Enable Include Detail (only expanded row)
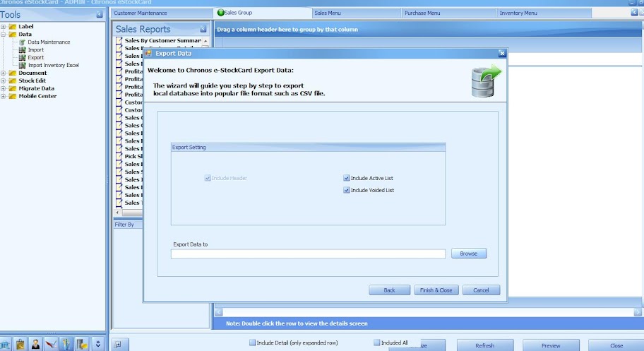Screen dimensions: 644x351 [252, 343]
